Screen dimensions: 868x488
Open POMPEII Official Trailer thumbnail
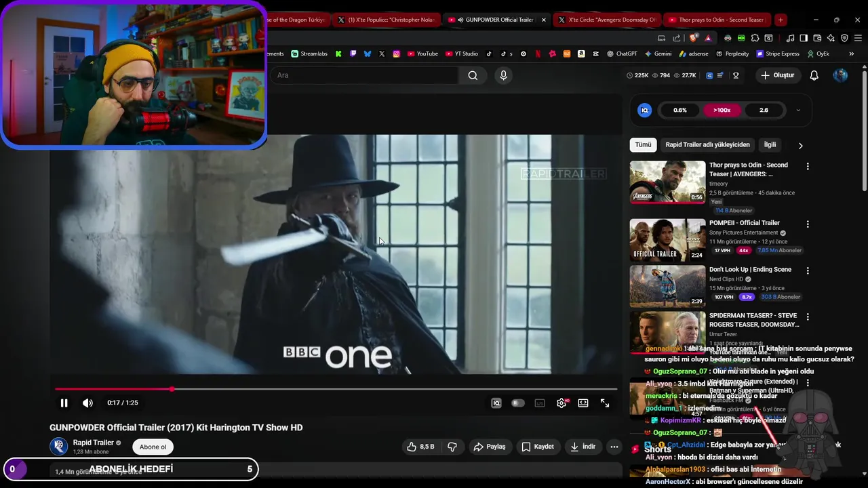(x=667, y=240)
